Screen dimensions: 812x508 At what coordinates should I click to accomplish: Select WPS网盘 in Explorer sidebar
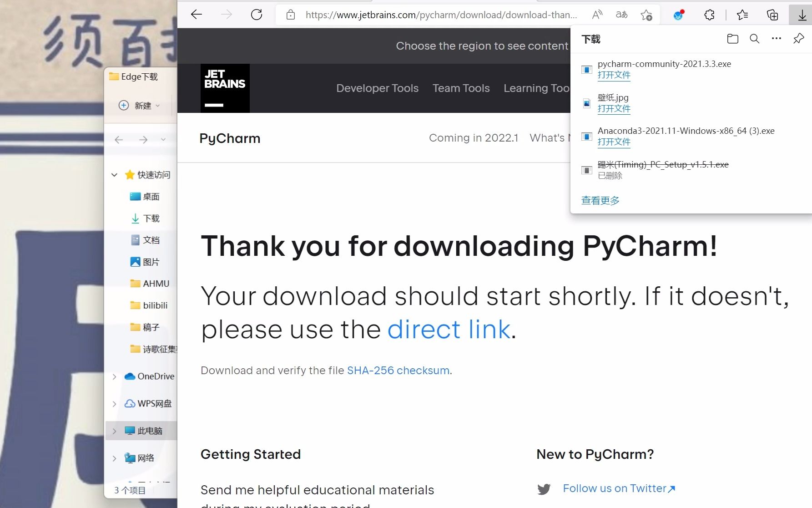(x=148, y=404)
